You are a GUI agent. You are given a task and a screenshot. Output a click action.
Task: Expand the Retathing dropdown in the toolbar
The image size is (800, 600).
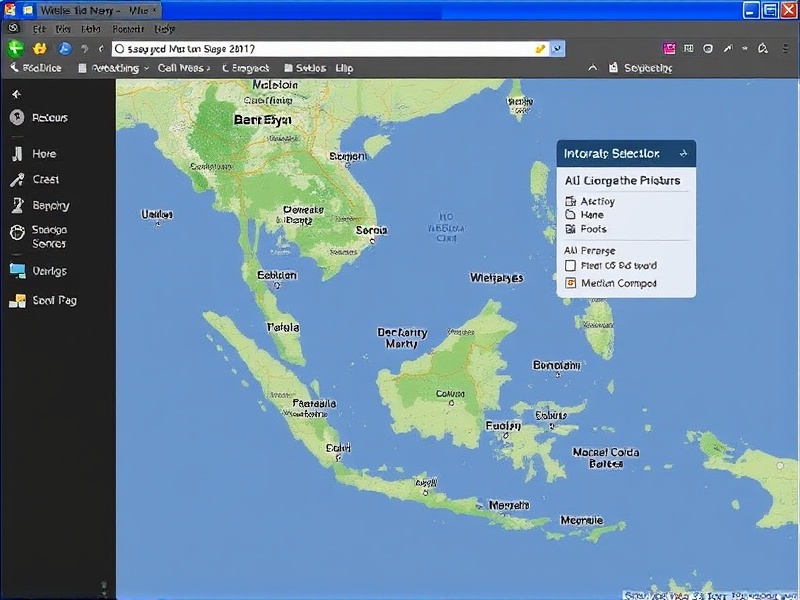(x=146, y=68)
